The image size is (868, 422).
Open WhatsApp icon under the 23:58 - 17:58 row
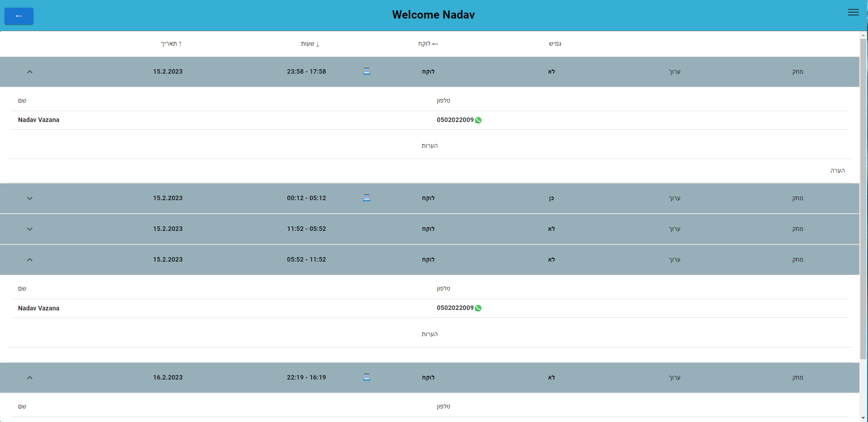[478, 120]
